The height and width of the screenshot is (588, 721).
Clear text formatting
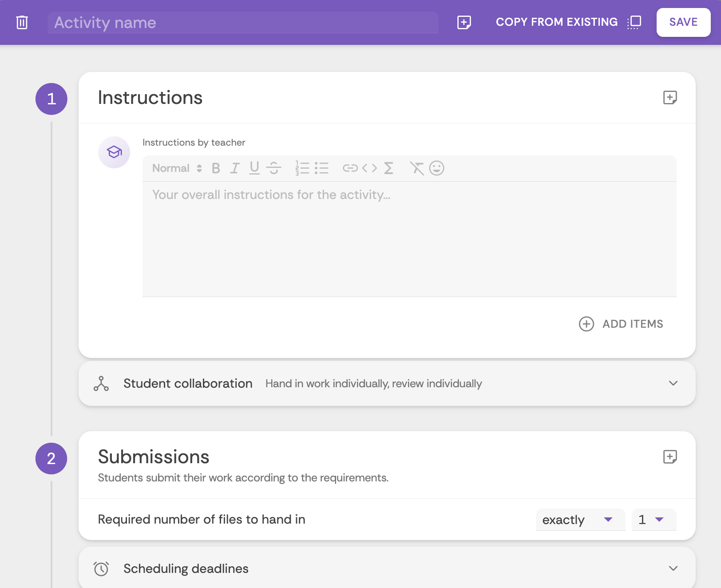tap(416, 168)
